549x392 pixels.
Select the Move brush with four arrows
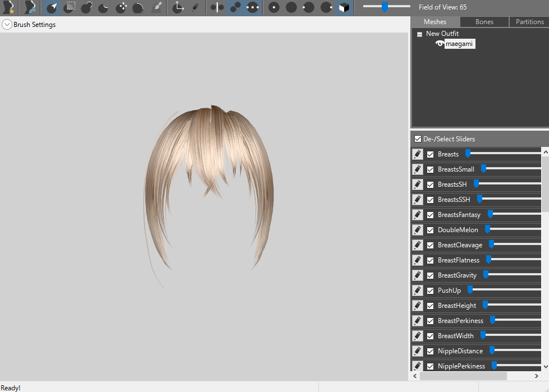(x=121, y=8)
